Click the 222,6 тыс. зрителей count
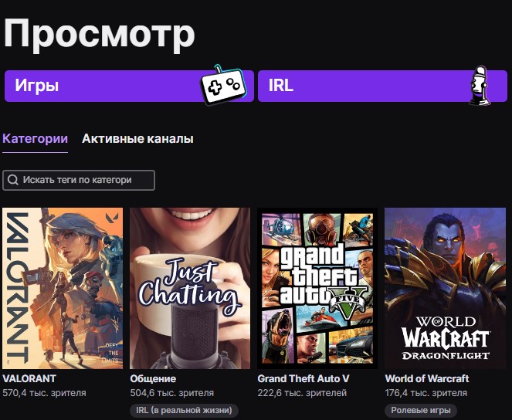Viewport: 512px width, 420px height. click(302, 392)
